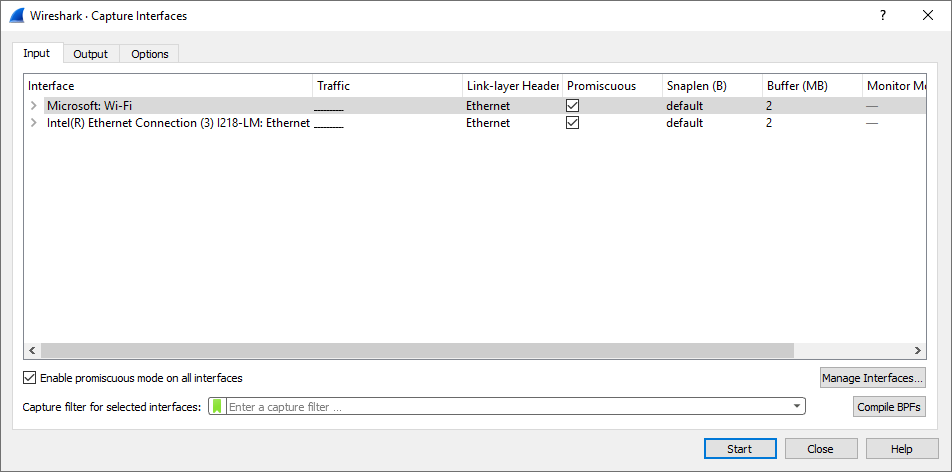Screen dimensions: 952x472
Task: Start the capture with Start button
Action: pyautogui.click(x=740, y=449)
